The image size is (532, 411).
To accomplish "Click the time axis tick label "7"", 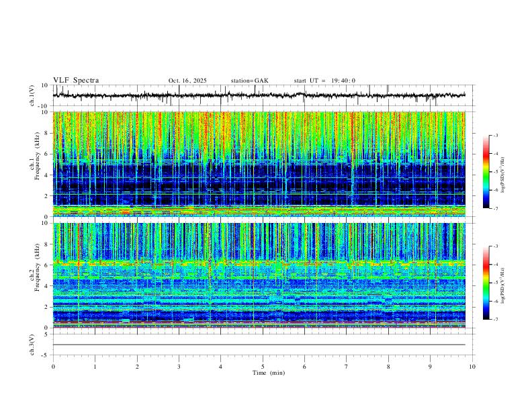I will 347,367.
